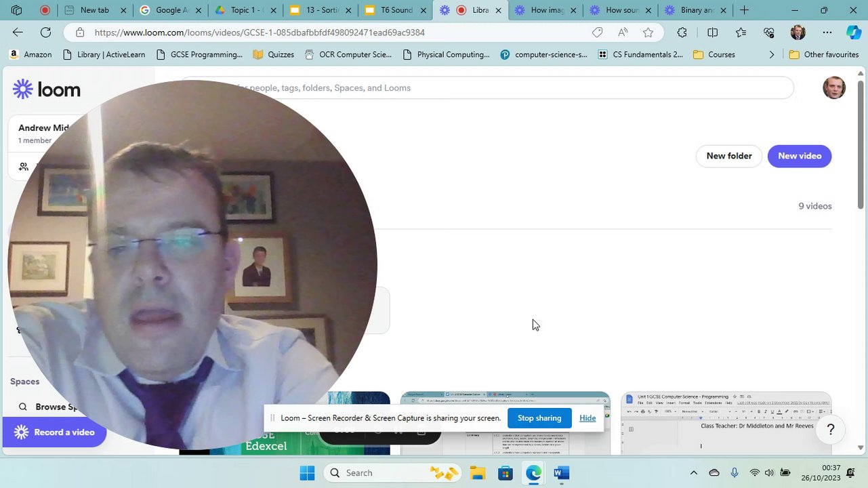Switch to New tab browser tab
868x488 pixels.
pyautogui.click(x=94, y=10)
